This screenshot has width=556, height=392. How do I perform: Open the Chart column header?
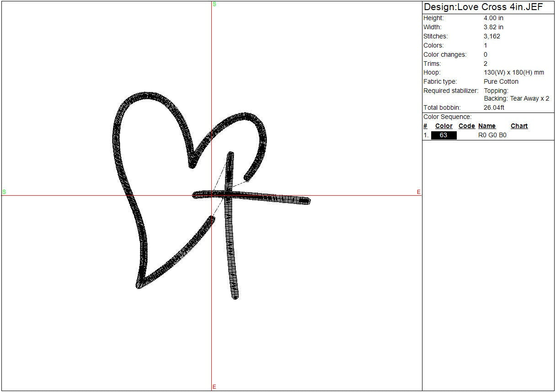pos(519,126)
